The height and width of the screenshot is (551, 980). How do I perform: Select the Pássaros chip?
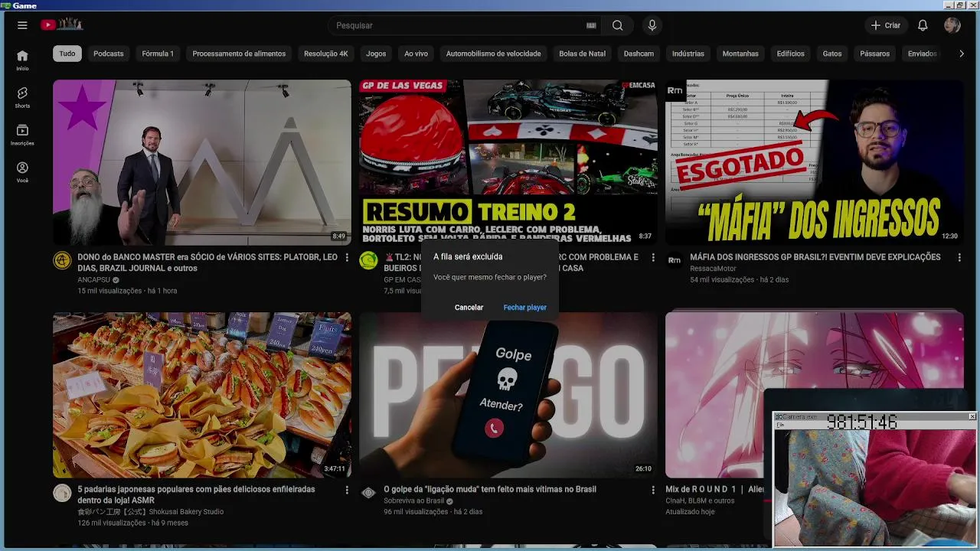(874, 54)
